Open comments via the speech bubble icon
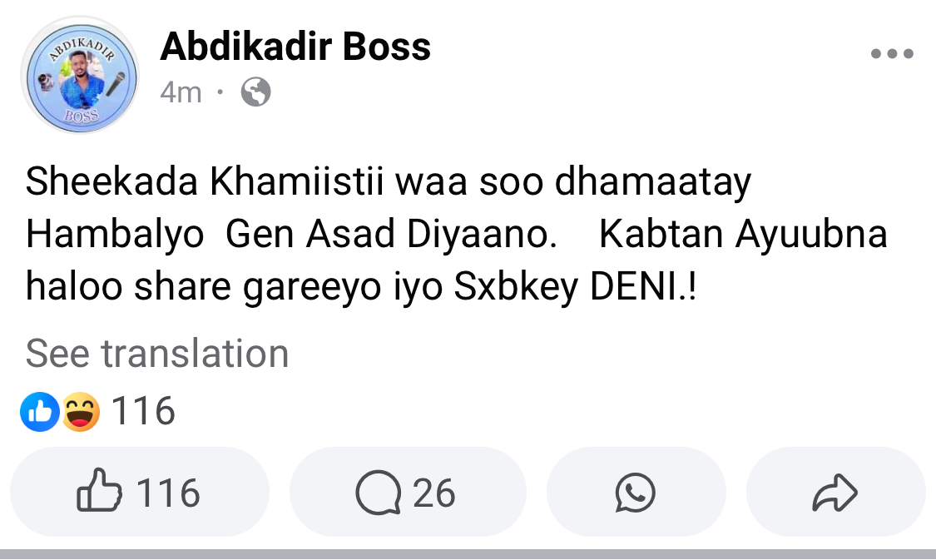Image resolution: width=936 pixels, height=560 pixels. point(378,493)
